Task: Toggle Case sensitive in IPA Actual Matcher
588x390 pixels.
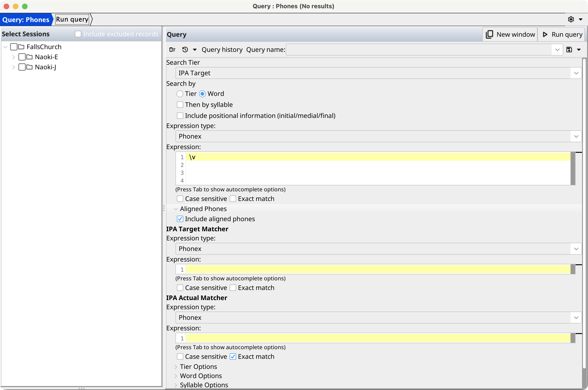Action: point(180,357)
